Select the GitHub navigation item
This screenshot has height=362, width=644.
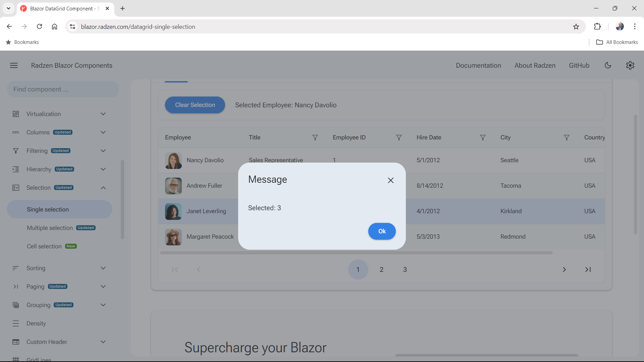579,65
